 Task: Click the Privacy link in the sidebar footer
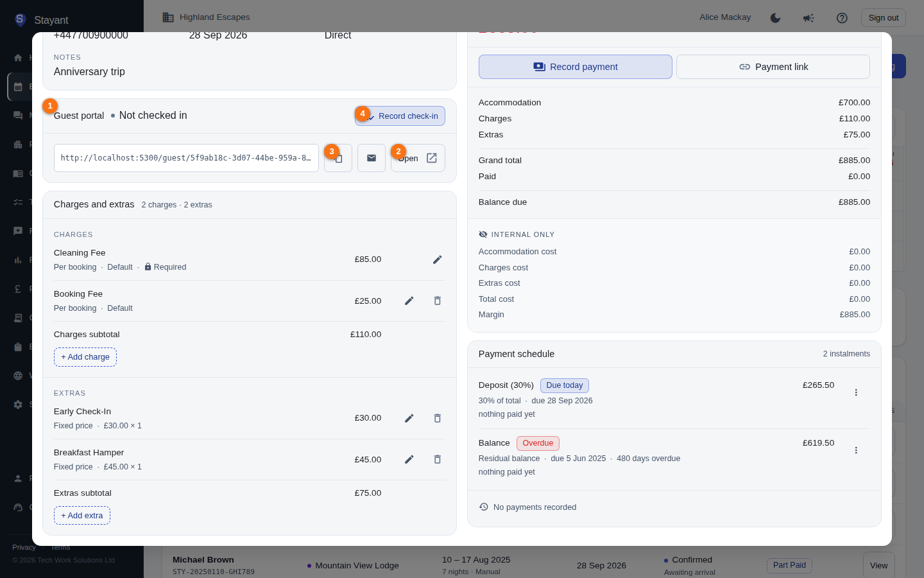tap(24, 547)
